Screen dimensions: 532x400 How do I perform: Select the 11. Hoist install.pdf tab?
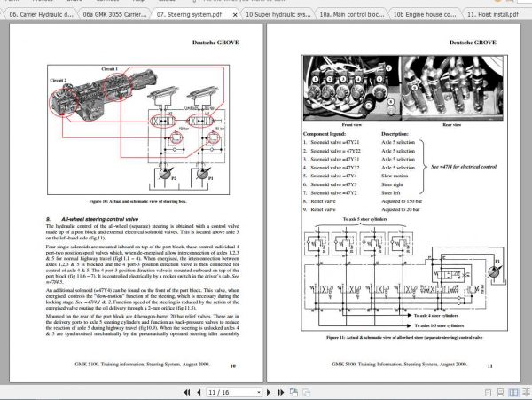(x=493, y=14)
